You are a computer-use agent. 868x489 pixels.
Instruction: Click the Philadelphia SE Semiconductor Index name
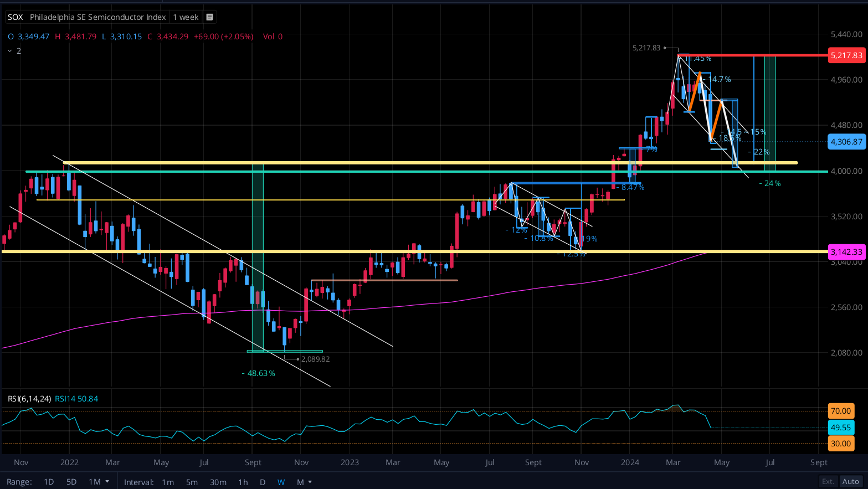98,17
